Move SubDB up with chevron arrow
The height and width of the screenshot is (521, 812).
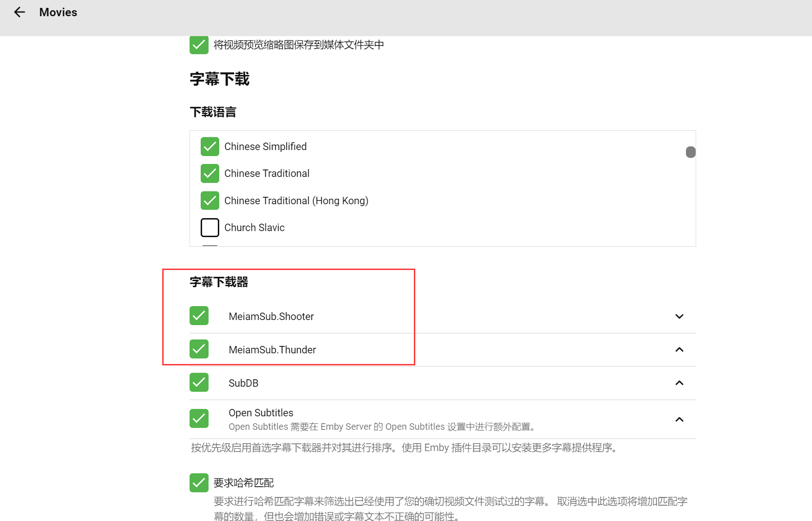click(x=679, y=383)
